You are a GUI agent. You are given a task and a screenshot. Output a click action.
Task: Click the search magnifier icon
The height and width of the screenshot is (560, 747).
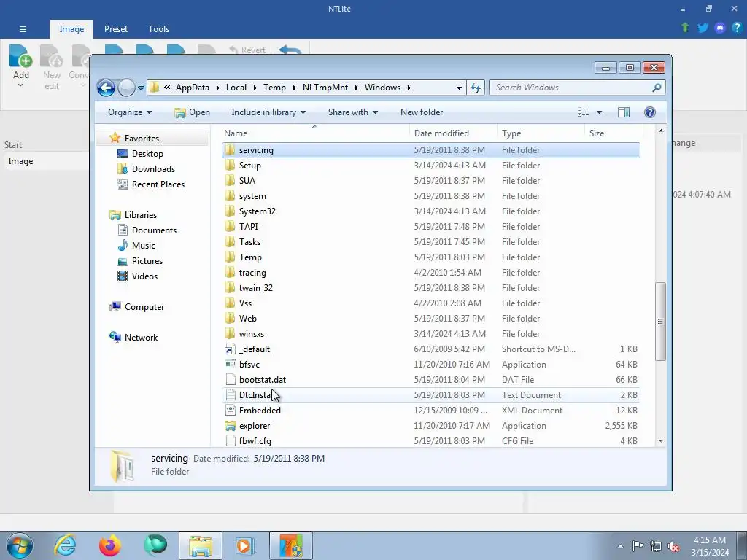[657, 87]
